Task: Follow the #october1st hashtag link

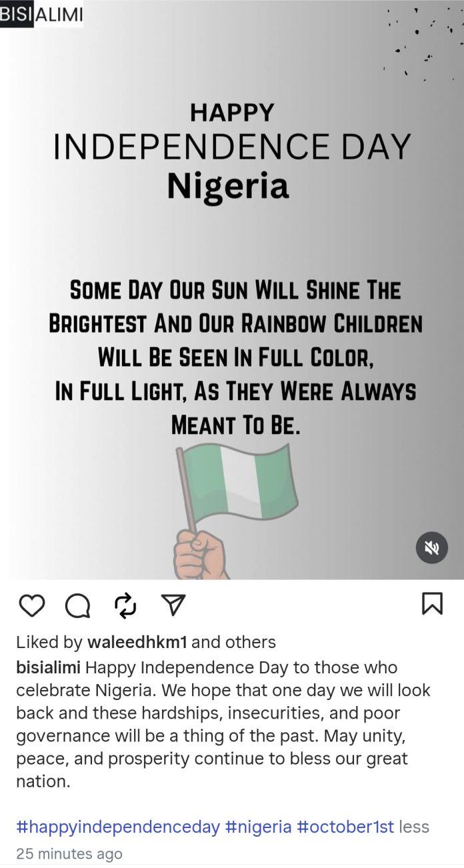Action: point(345,827)
